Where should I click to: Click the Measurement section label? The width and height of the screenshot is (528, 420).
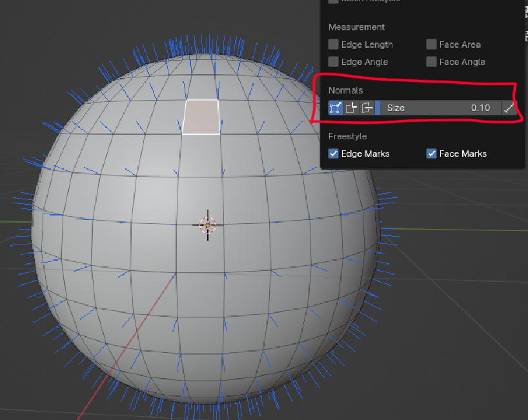pos(356,27)
